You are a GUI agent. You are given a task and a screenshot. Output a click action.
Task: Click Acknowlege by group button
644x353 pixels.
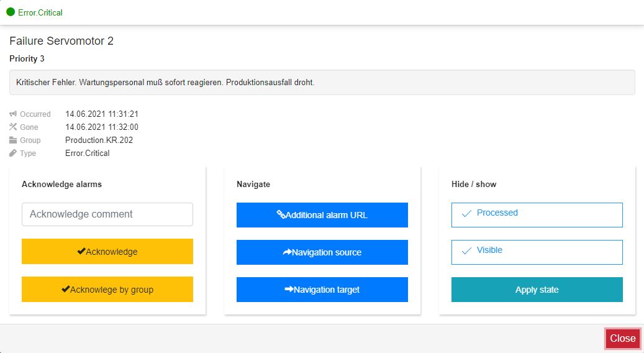107,290
